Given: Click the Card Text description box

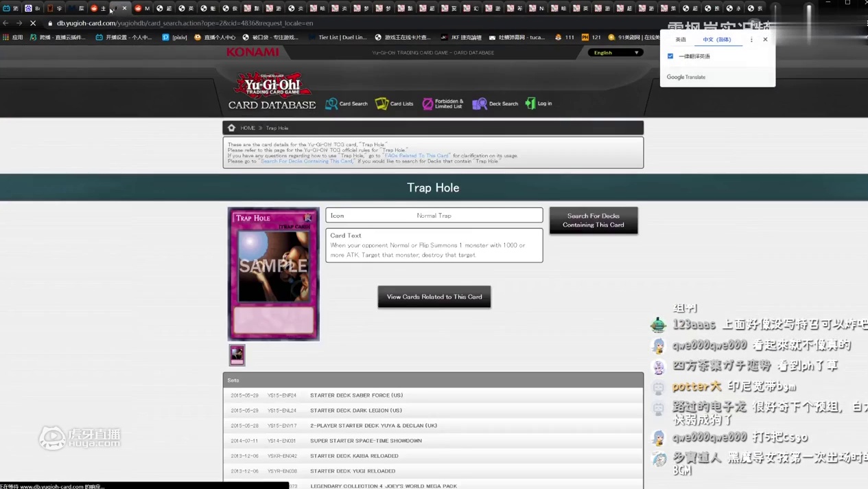Looking at the screenshot, I should coord(434,245).
